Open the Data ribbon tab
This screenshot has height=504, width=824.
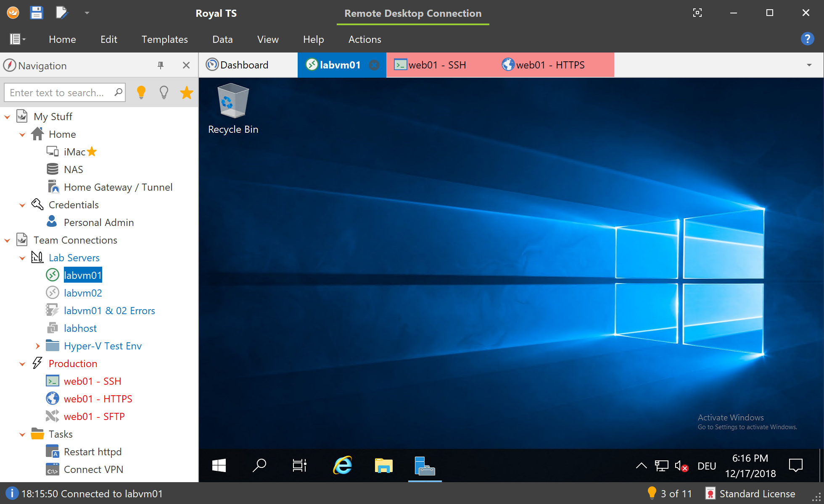pyautogui.click(x=222, y=39)
